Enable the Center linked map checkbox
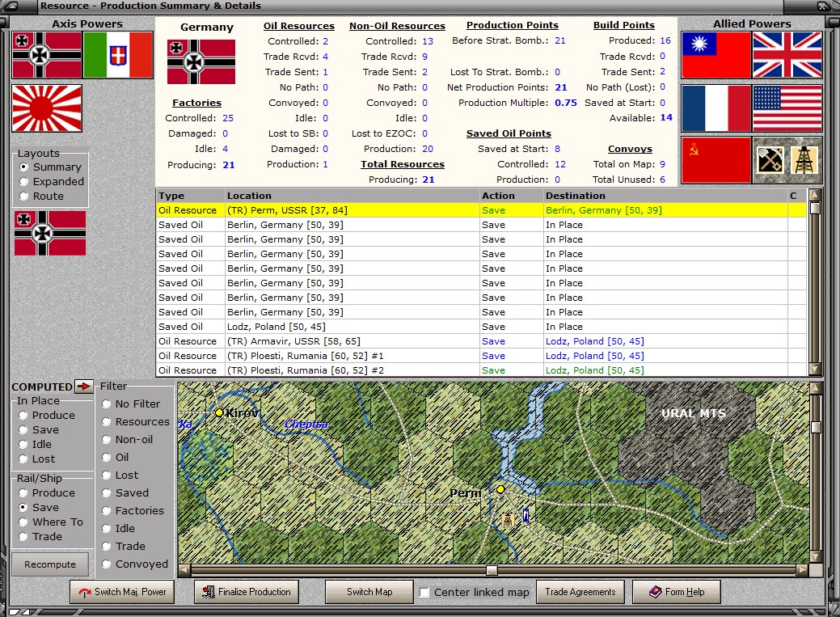The height and width of the screenshot is (617, 840). pyautogui.click(x=424, y=593)
